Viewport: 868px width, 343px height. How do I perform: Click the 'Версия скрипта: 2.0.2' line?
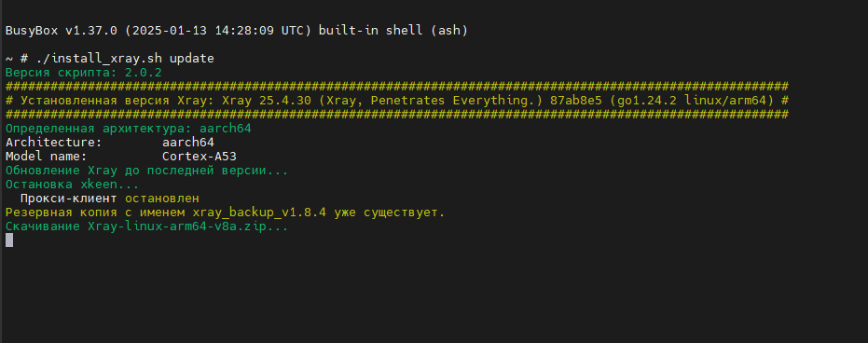tap(84, 73)
